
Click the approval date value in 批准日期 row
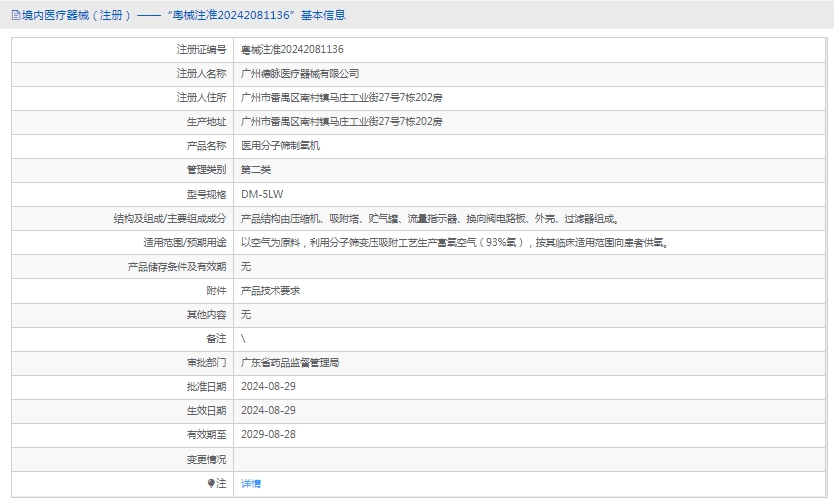[x=268, y=386]
